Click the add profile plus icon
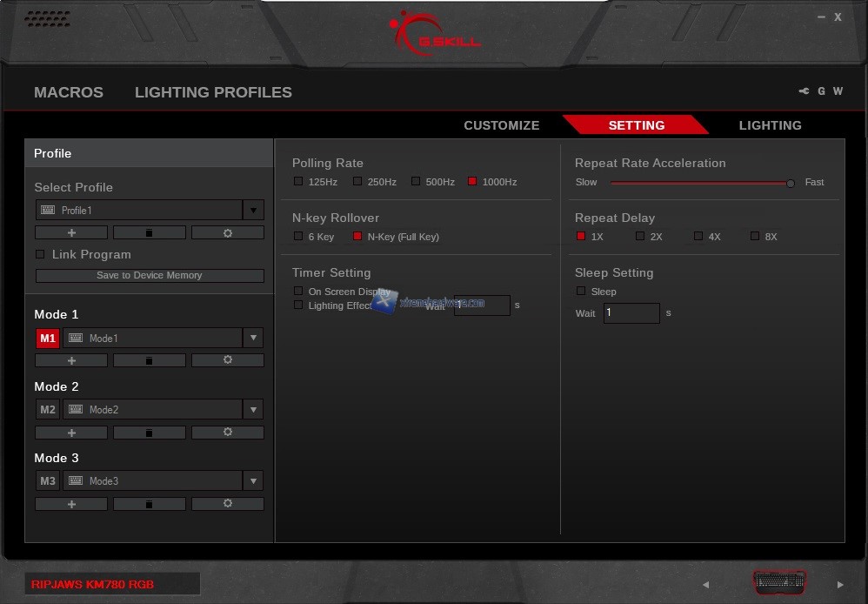Viewport: 868px width, 604px height. tap(71, 232)
